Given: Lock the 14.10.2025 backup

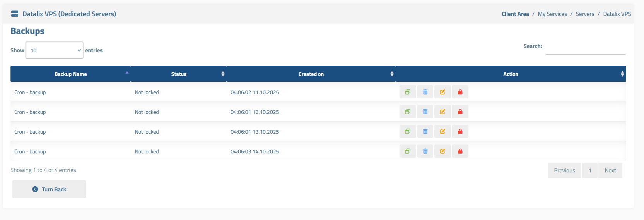Looking at the screenshot, I should (x=460, y=151).
